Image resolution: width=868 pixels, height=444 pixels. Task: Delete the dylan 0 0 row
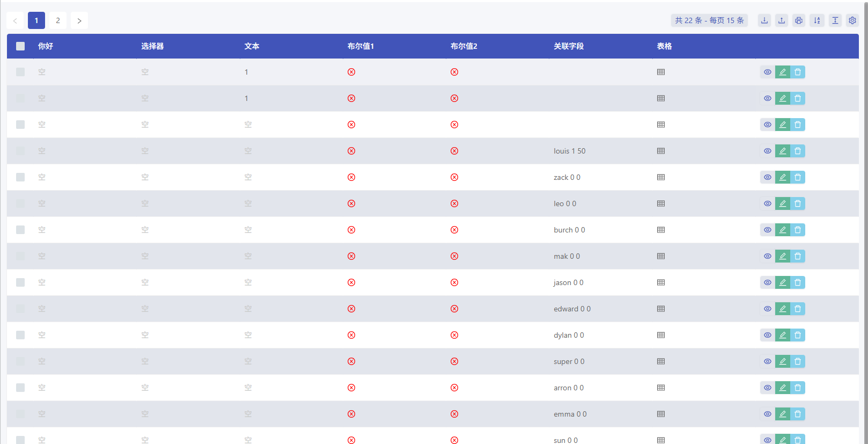tap(798, 335)
